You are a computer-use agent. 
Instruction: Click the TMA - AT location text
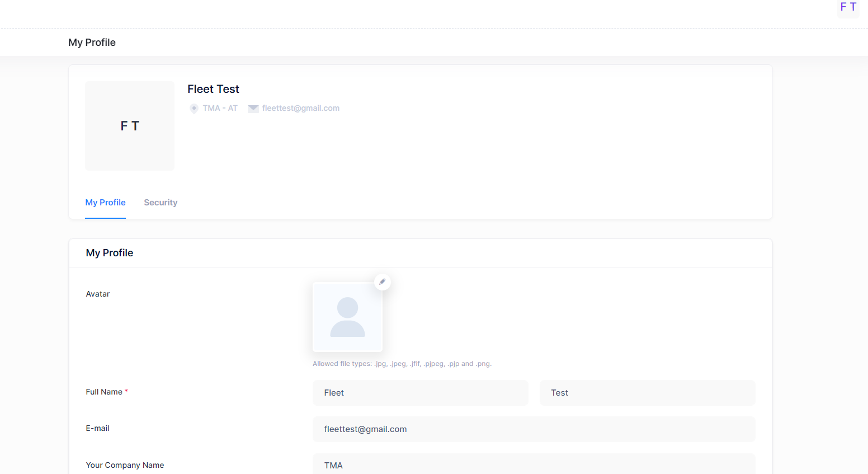[x=220, y=109]
